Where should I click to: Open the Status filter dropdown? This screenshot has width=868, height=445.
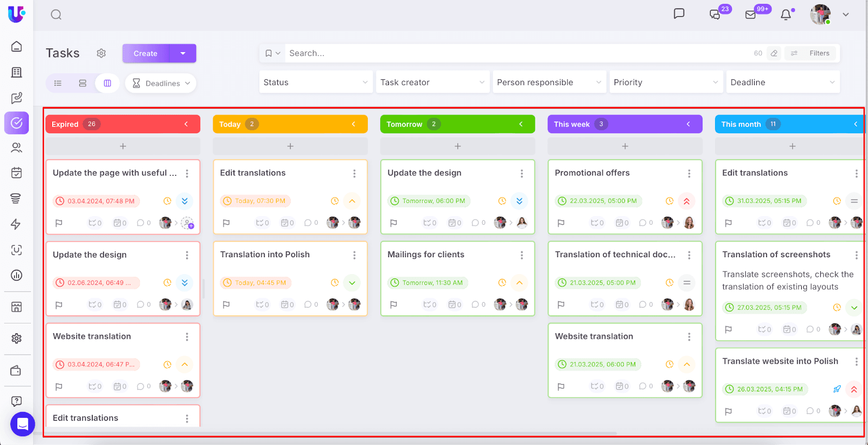point(316,82)
